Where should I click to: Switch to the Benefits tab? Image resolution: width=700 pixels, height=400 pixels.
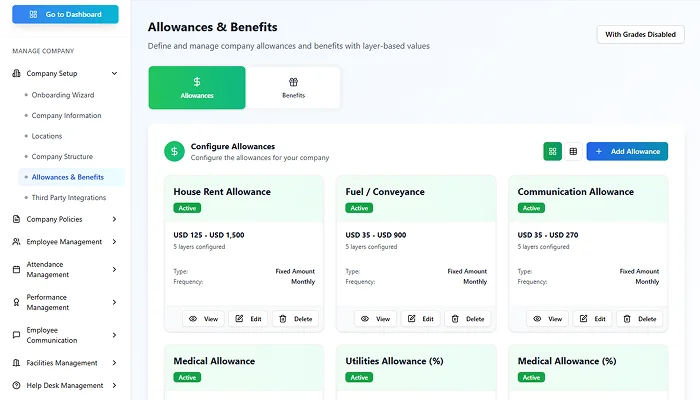pyautogui.click(x=293, y=88)
